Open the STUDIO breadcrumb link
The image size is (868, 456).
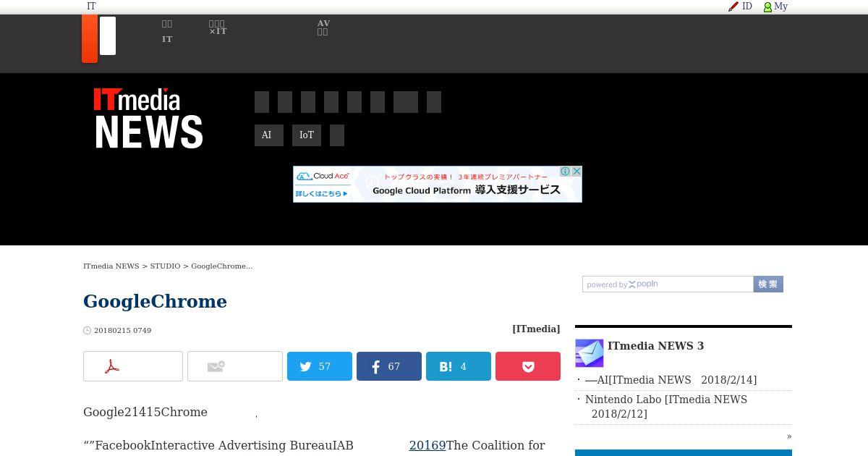point(165,266)
